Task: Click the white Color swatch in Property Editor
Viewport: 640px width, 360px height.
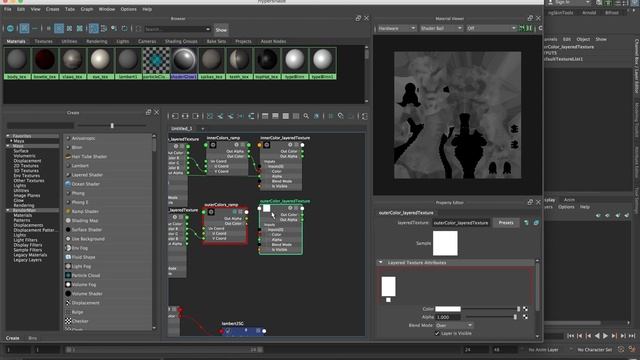Action: click(448, 309)
